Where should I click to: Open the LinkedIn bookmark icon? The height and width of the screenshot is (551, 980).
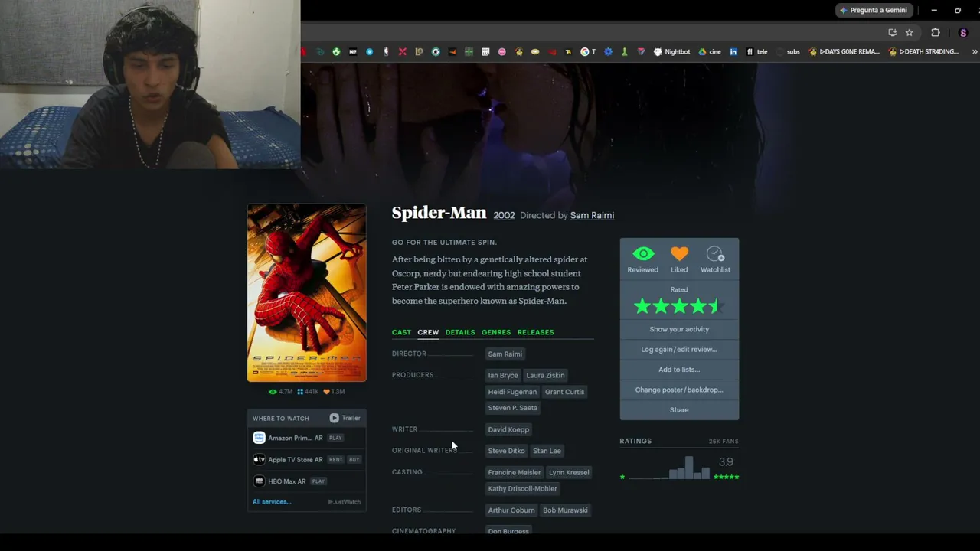733,52
